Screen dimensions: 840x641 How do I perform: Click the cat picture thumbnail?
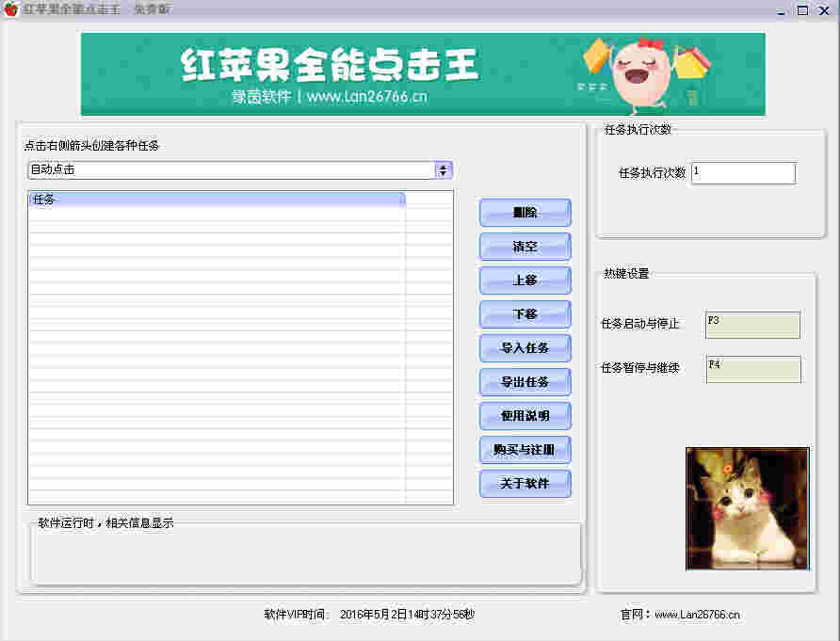(747, 508)
